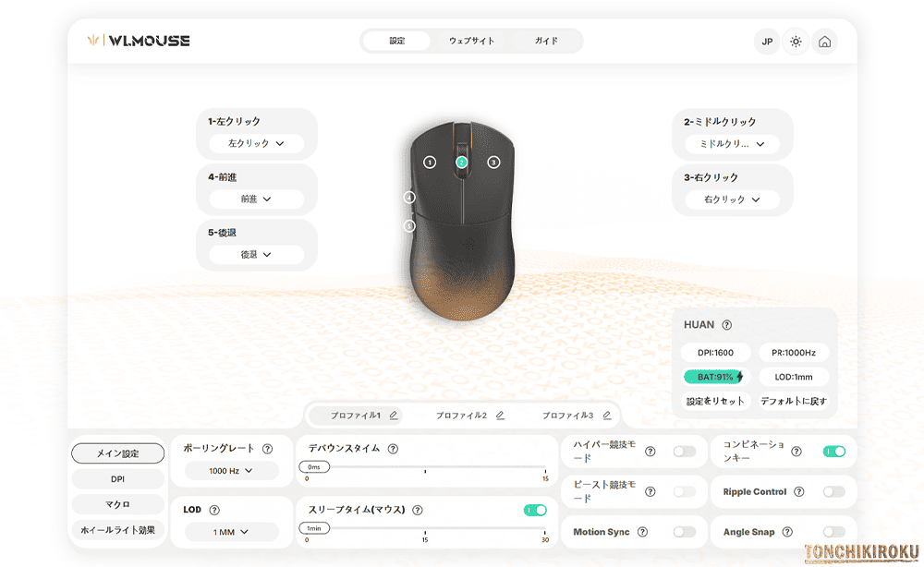
Task: Click the ポーリングレート help icon
Action: point(267,449)
